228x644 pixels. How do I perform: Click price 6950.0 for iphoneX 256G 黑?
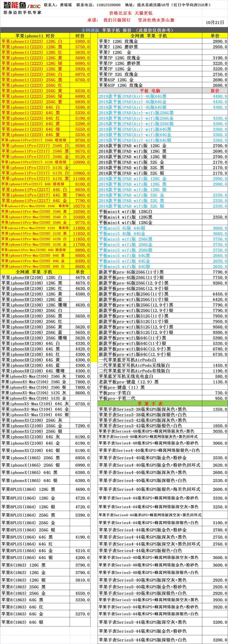(80, 458)
